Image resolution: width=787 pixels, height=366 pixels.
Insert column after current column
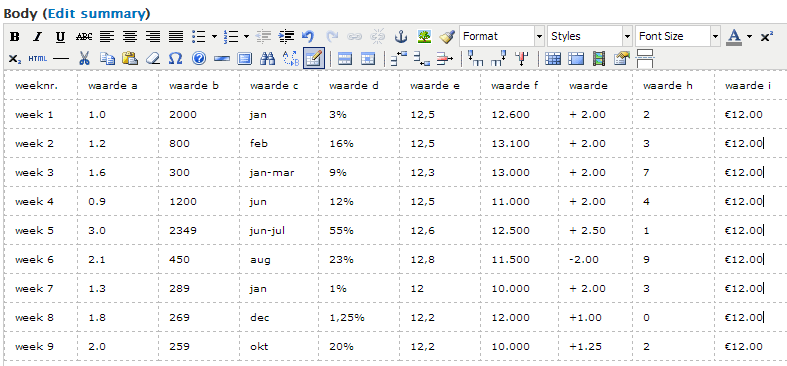[498, 59]
